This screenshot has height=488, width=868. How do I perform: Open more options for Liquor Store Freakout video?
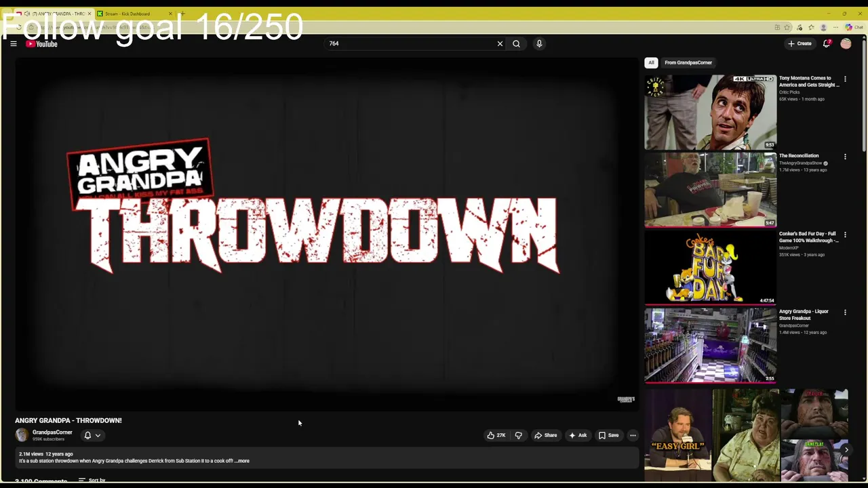[845, 312]
